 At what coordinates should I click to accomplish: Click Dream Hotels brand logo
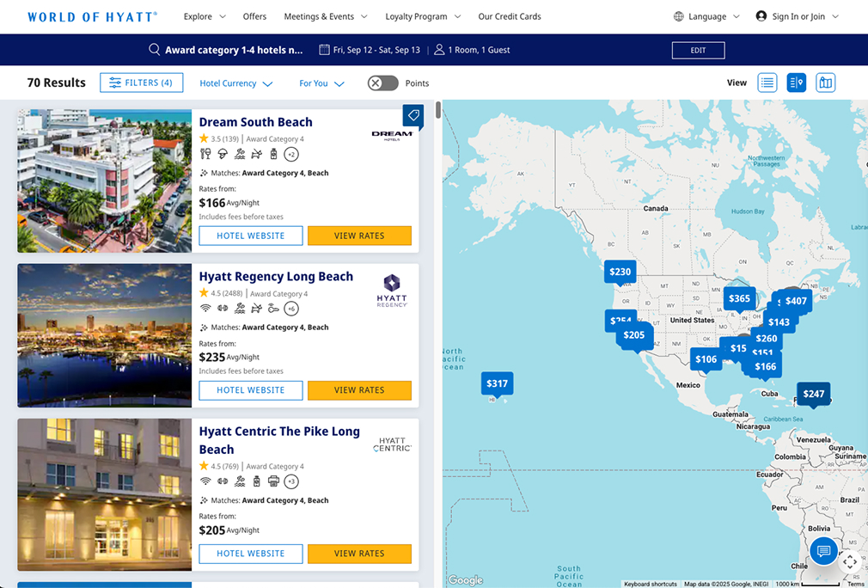(392, 136)
